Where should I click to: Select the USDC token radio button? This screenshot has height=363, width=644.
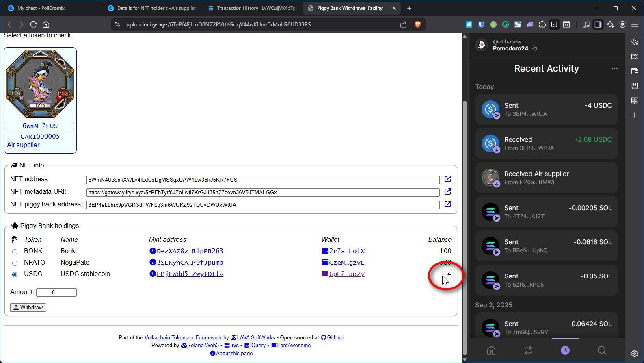[x=15, y=274]
